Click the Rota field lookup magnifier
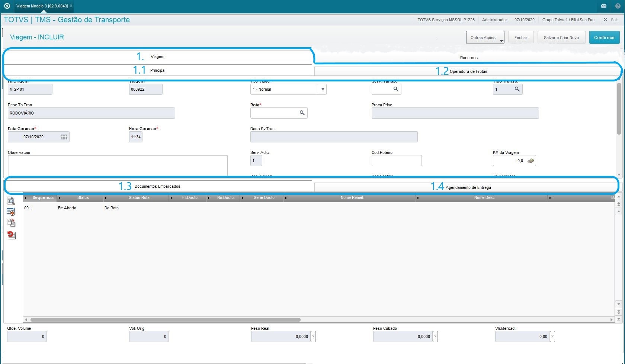Viewport: 625px width, 364px height. 302,113
